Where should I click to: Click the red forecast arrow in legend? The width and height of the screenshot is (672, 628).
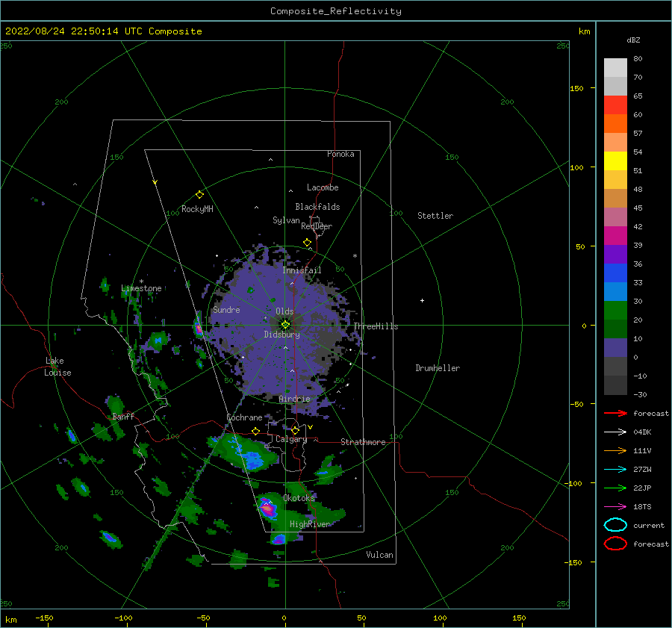click(x=615, y=413)
